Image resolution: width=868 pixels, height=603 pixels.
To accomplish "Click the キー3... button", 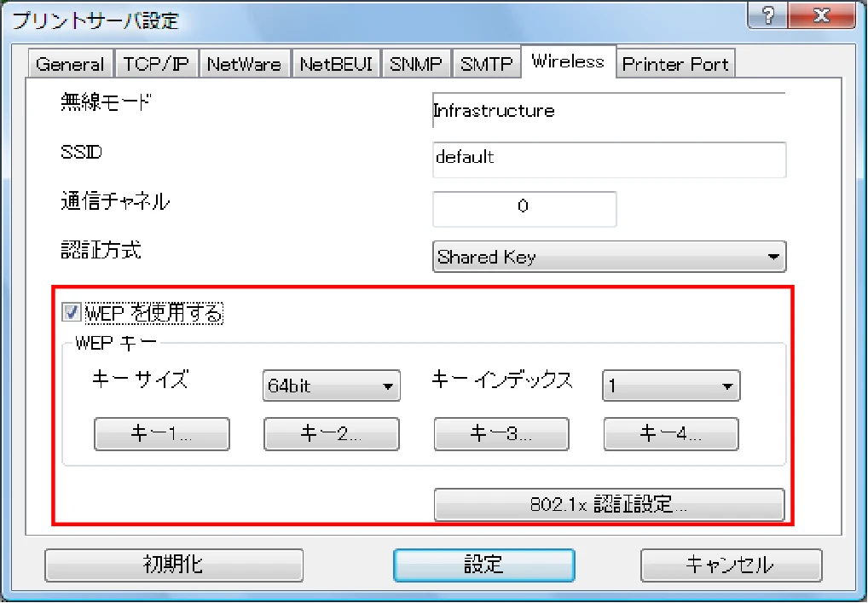I will pos(501,433).
